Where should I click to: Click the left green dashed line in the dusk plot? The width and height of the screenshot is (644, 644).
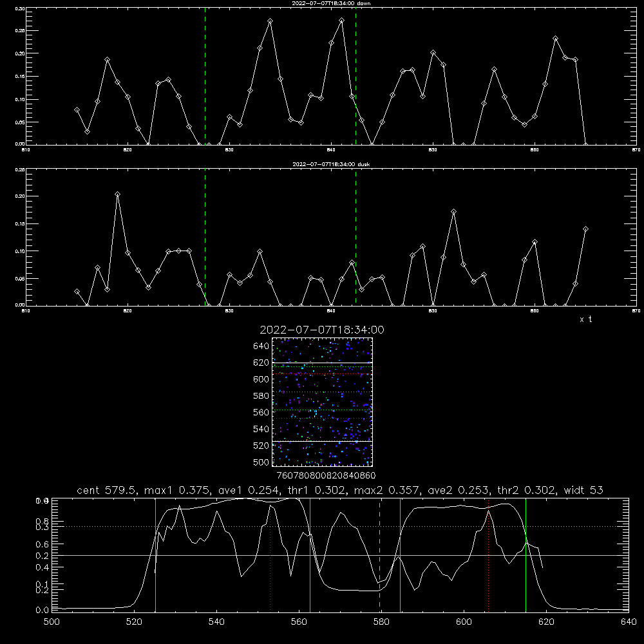(x=205, y=237)
